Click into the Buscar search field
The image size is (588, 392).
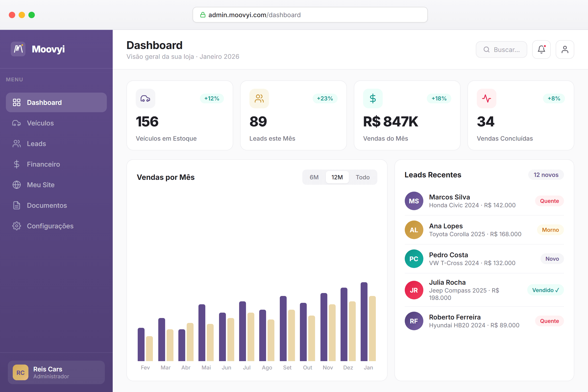501,49
